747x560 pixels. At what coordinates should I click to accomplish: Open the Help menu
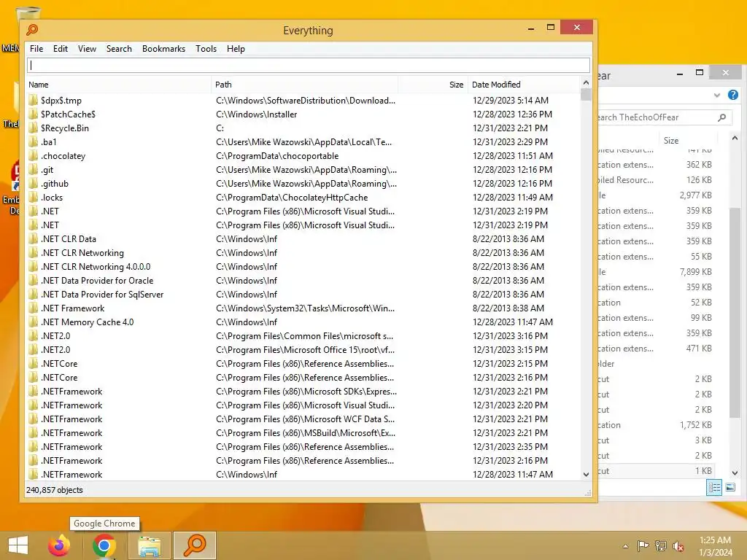(x=236, y=49)
